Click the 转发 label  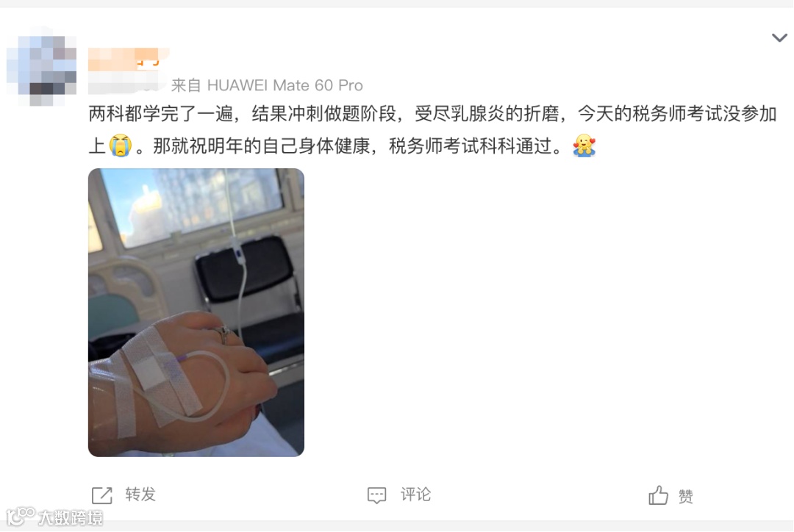pyautogui.click(x=140, y=495)
